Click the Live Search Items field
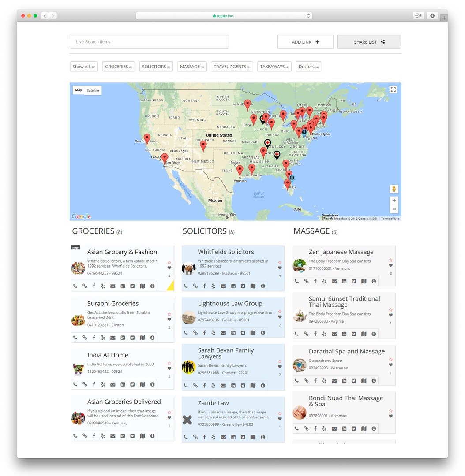This screenshot has width=465, height=476. pyautogui.click(x=149, y=42)
